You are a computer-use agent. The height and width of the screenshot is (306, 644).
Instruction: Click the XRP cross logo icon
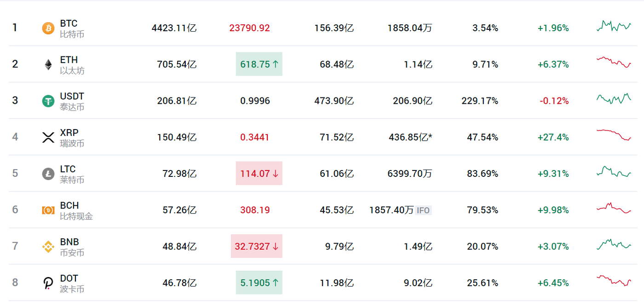[x=48, y=137]
